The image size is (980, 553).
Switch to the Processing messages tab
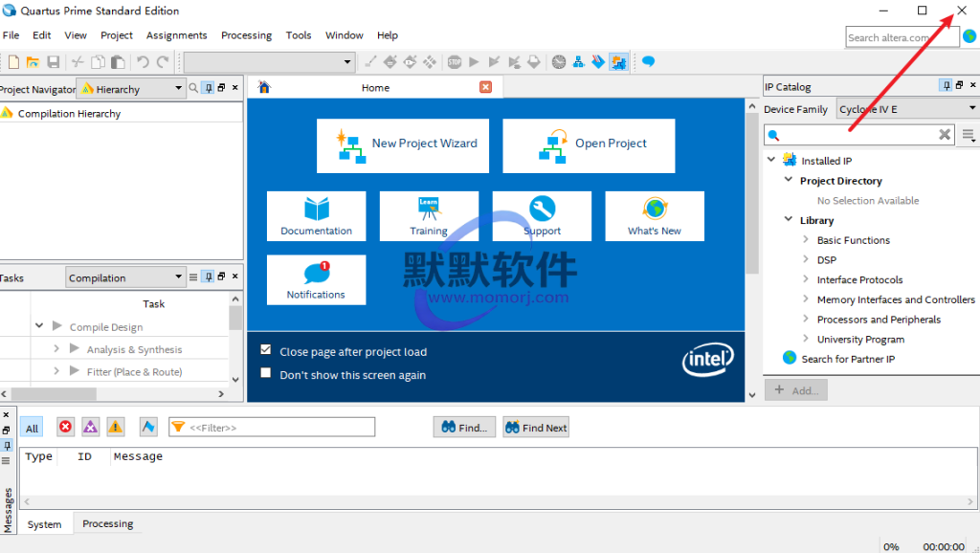107,523
